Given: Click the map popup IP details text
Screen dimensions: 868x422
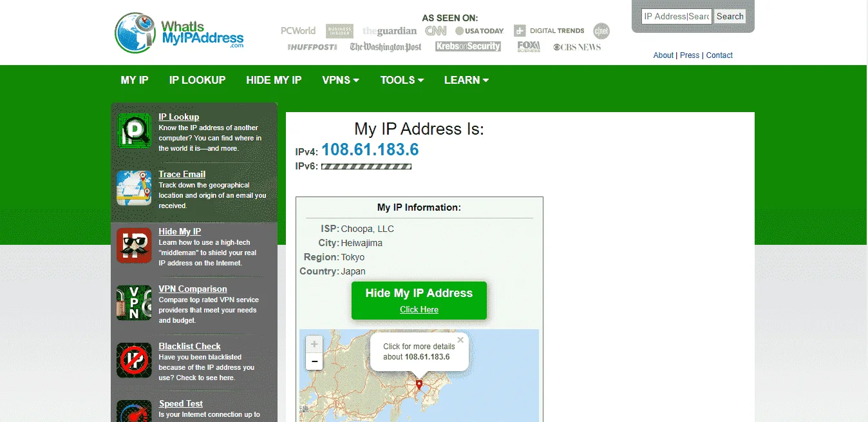Looking at the screenshot, I should click(419, 352).
